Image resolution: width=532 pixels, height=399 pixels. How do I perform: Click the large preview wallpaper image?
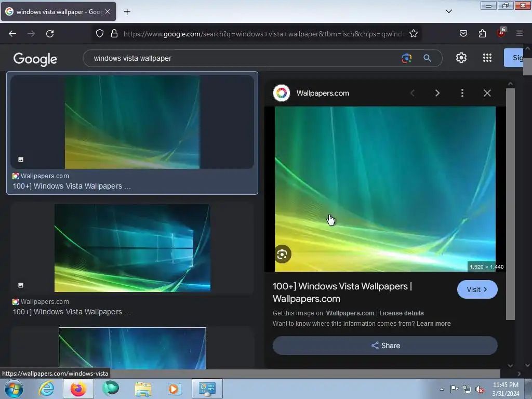[385, 189]
